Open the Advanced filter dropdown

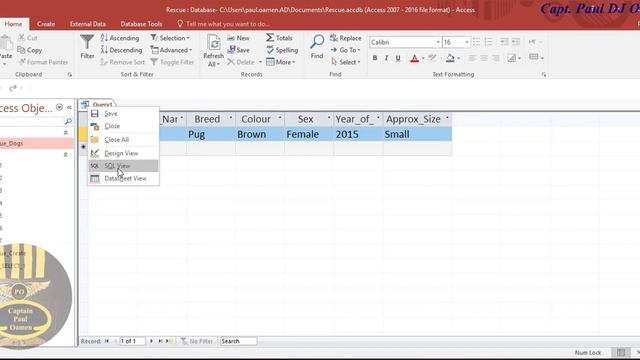[x=171, y=50]
